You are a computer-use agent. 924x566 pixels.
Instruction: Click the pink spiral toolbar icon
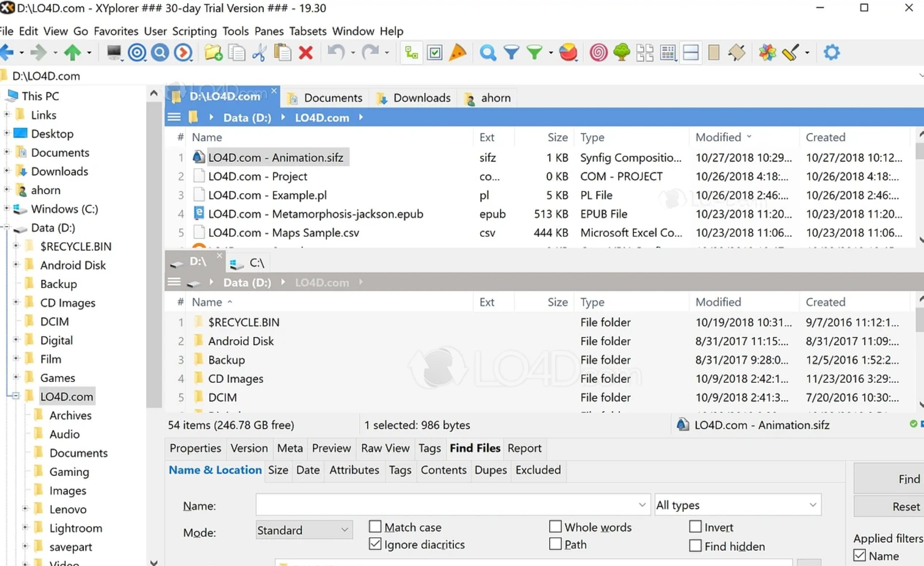pos(598,52)
